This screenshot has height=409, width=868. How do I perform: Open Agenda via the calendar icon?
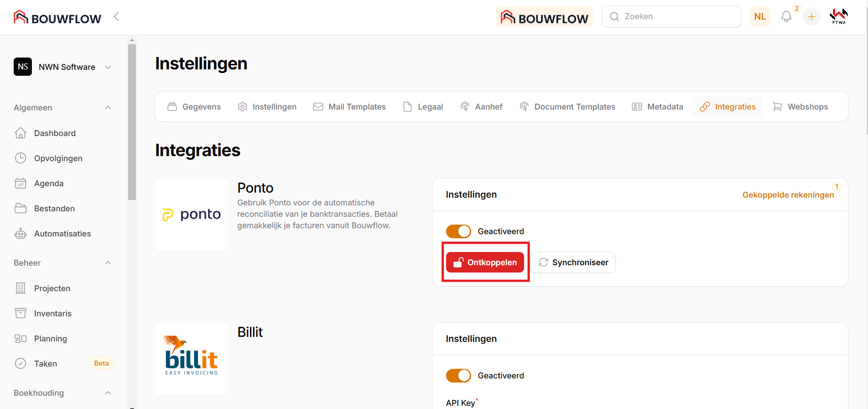click(x=21, y=183)
